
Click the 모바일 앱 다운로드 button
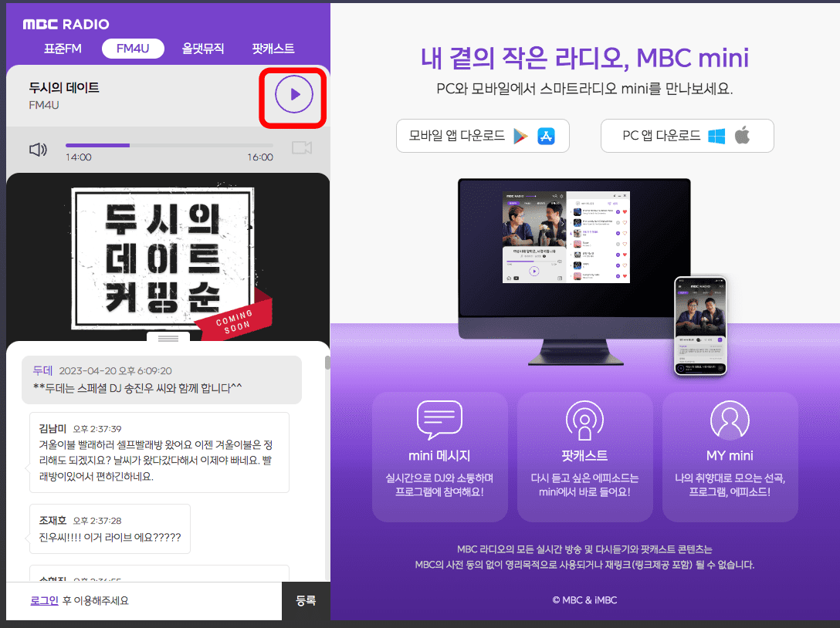[x=483, y=136]
